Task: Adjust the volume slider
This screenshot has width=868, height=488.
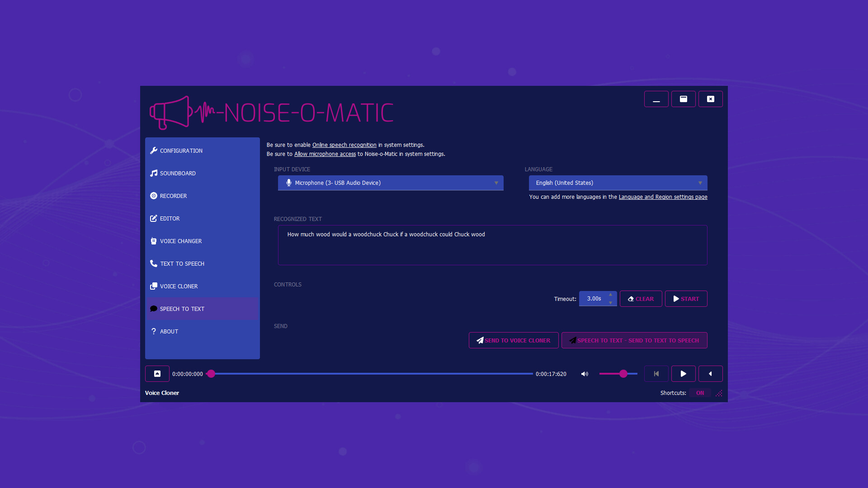Action: pos(623,374)
